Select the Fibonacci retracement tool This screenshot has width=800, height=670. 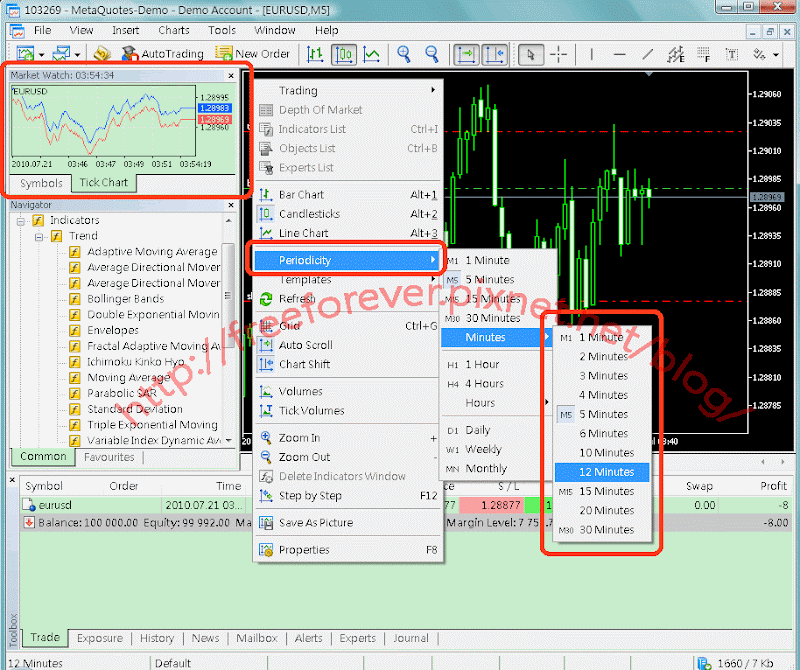(x=704, y=54)
